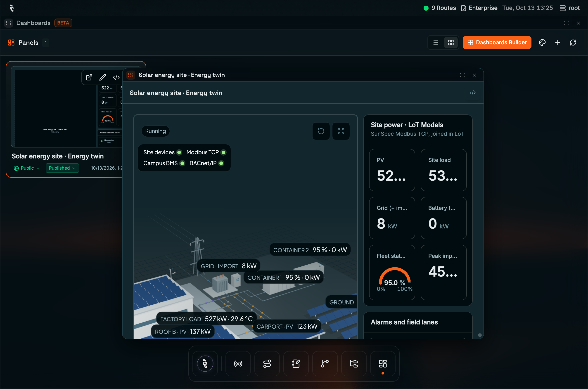588x389 pixels.
Task: Open the theme palette icon
Action: tap(542, 43)
